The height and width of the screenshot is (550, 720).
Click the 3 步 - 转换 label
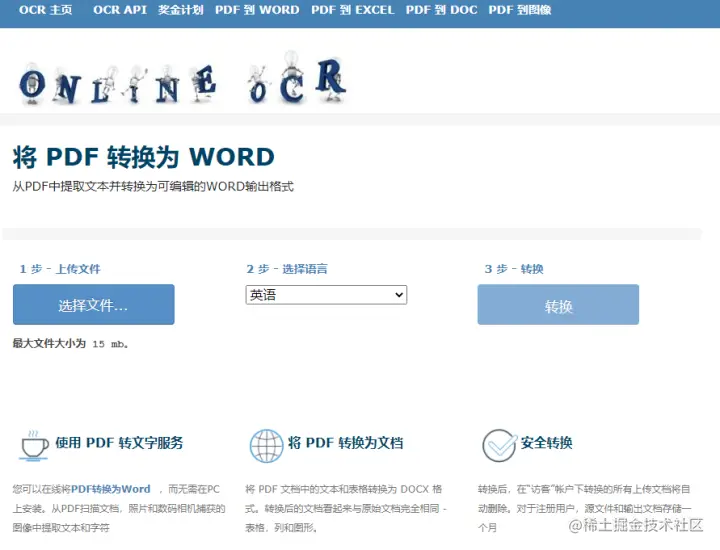coord(514,269)
